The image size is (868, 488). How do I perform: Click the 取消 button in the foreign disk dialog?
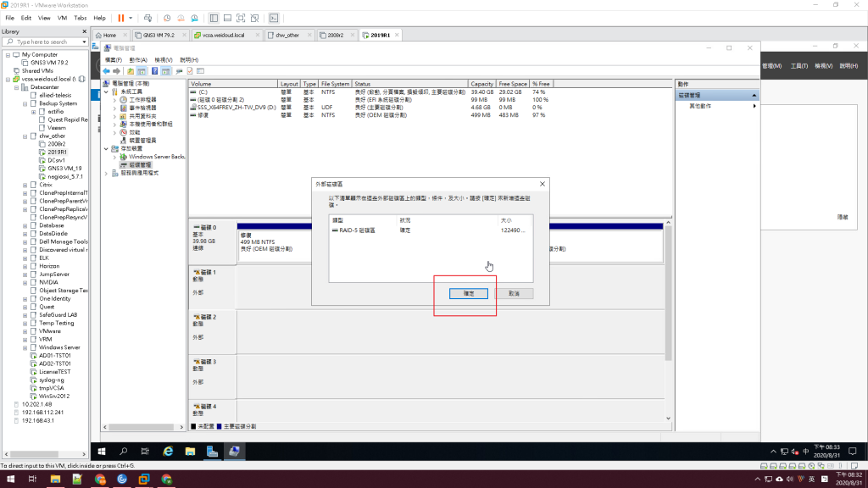tap(514, 293)
